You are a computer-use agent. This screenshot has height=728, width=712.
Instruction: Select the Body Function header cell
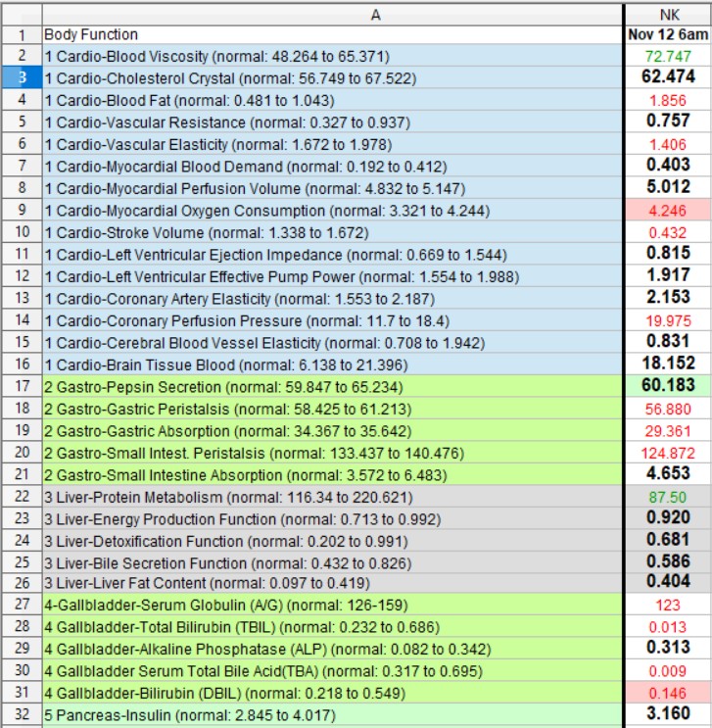click(x=333, y=34)
